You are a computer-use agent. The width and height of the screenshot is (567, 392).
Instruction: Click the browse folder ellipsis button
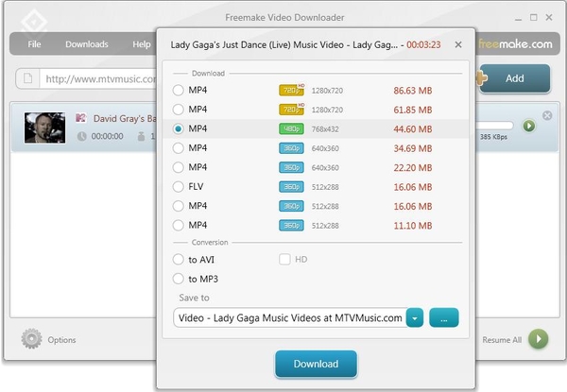444,318
